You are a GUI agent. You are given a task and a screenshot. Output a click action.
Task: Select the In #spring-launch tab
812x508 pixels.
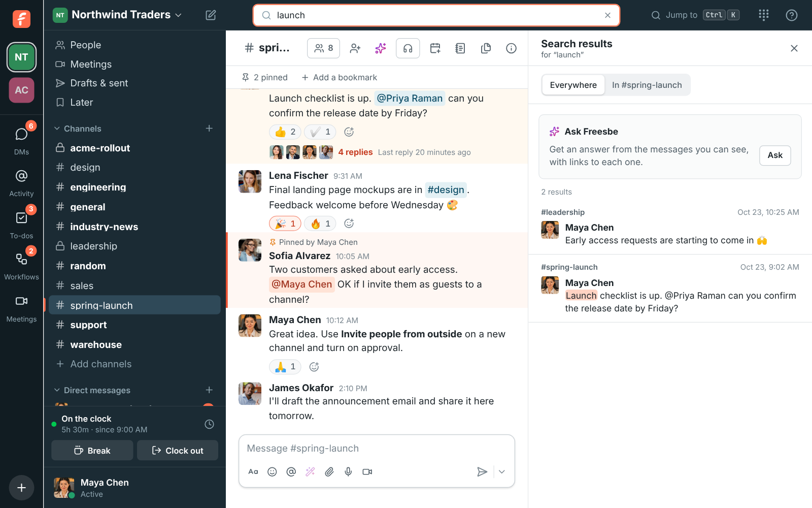647,85
